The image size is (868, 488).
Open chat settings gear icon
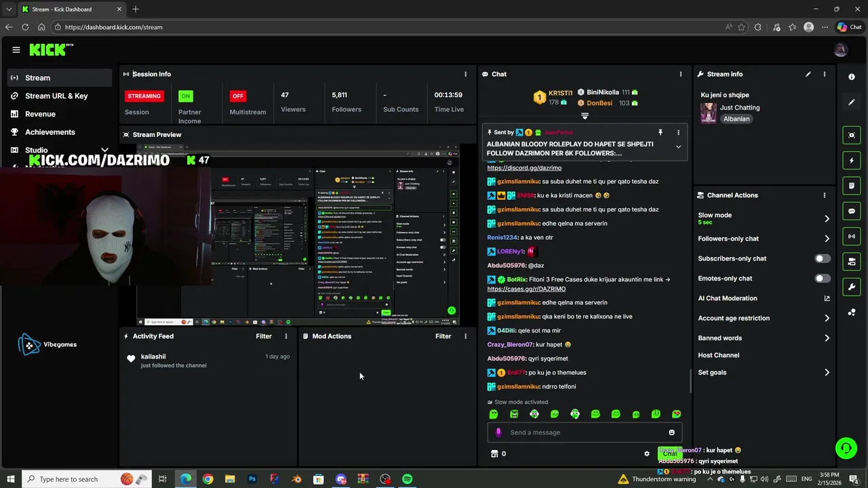click(x=647, y=454)
